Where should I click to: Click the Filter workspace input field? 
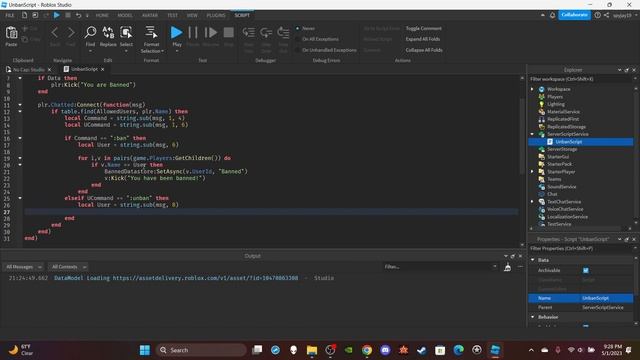pos(580,79)
